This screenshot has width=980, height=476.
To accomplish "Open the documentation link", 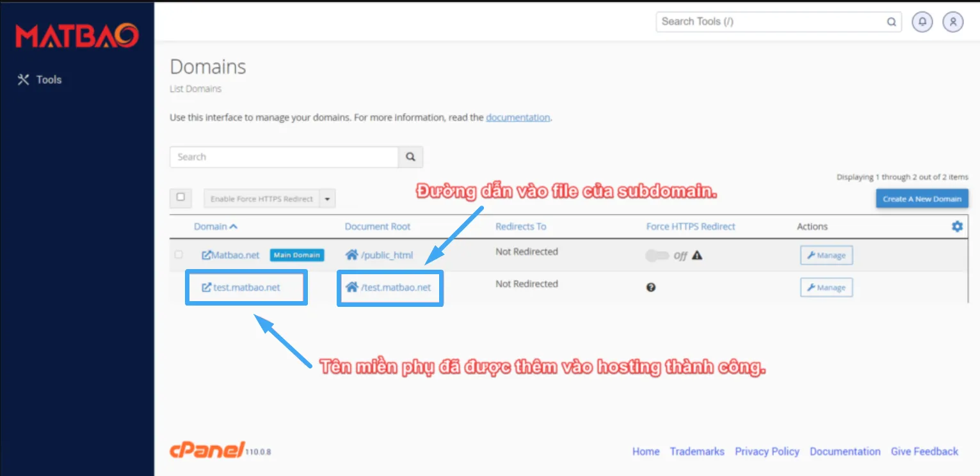I will [518, 117].
